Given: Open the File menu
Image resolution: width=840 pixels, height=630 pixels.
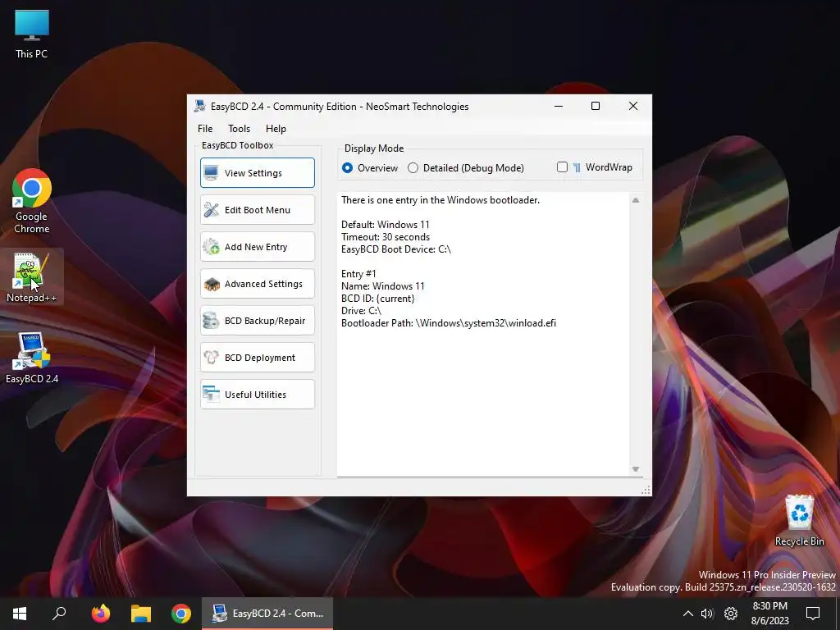Looking at the screenshot, I should [205, 129].
